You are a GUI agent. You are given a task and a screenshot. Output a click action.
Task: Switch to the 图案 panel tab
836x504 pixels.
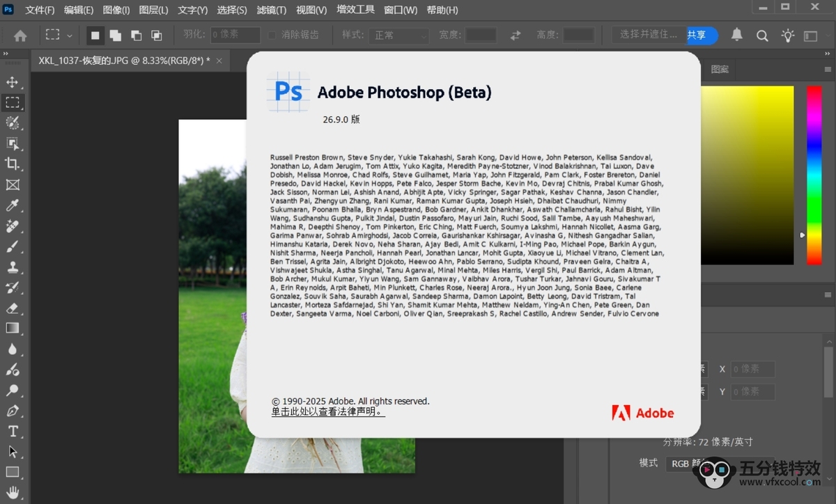click(720, 69)
